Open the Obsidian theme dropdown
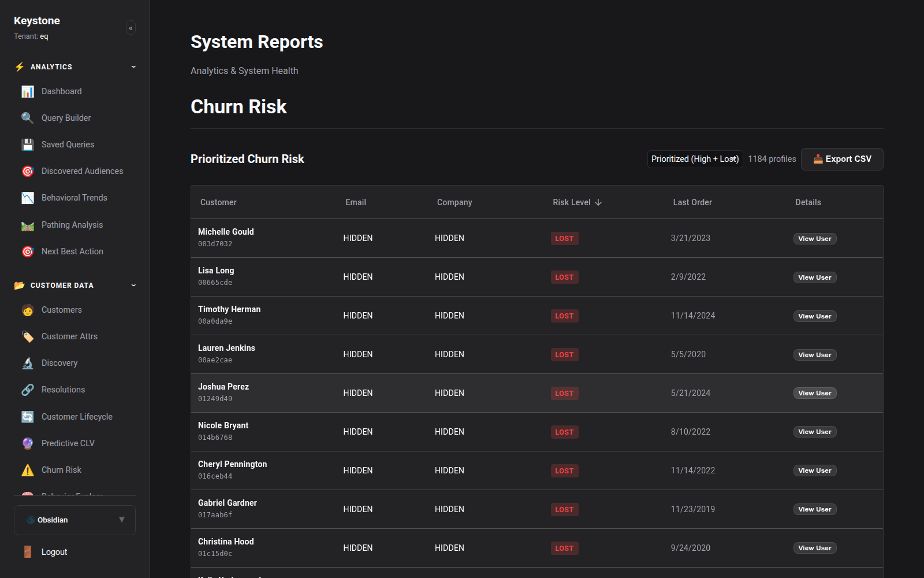This screenshot has height=578, width=924. [x=74, y=520]
